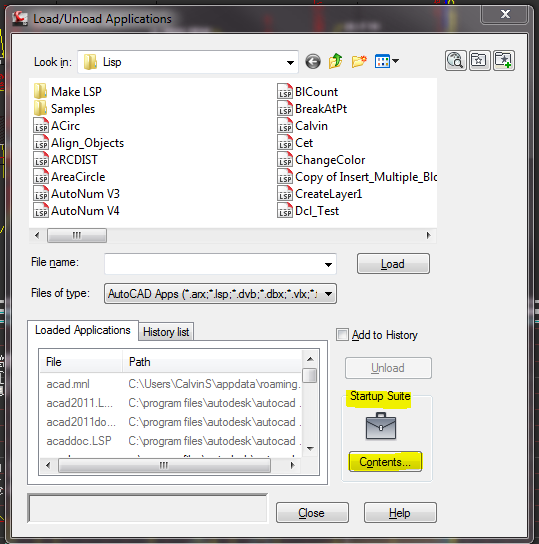The width and height of the screenshot is (539, 544).
Task: Create a new folder icon
Action: (x=359, y=61)
